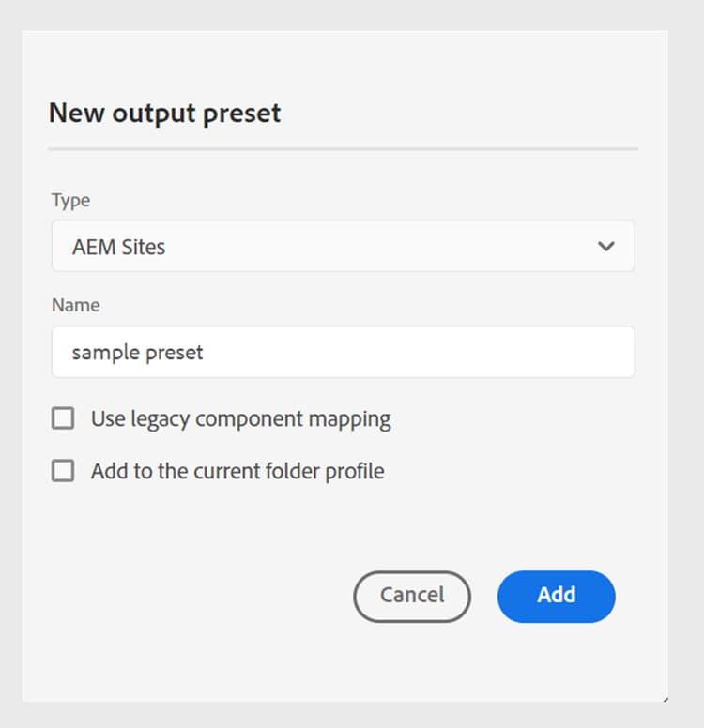Select the AEM Sites value text

118,248
